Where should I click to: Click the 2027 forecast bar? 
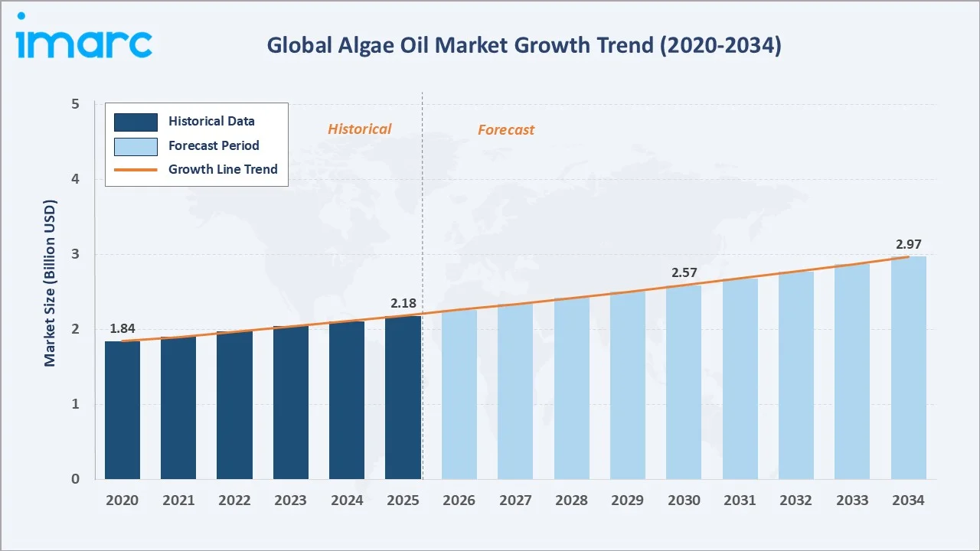click(515, 392)
